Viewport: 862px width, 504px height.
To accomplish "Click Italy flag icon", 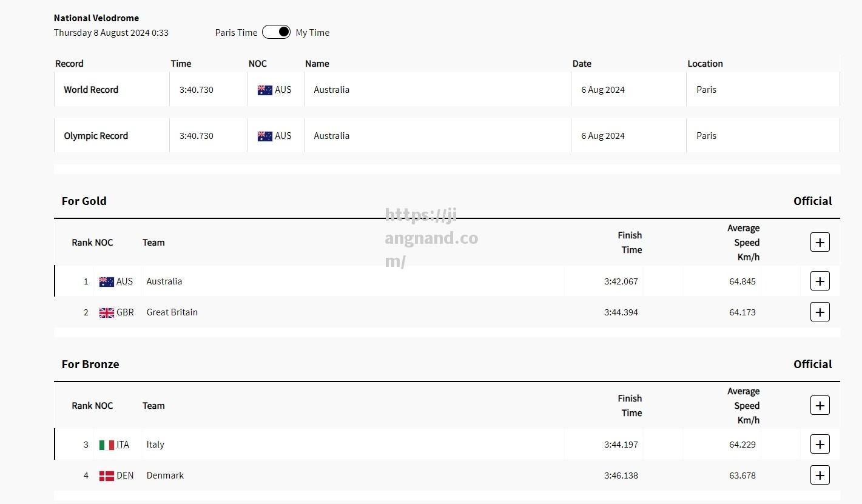I will click(106, 445).
